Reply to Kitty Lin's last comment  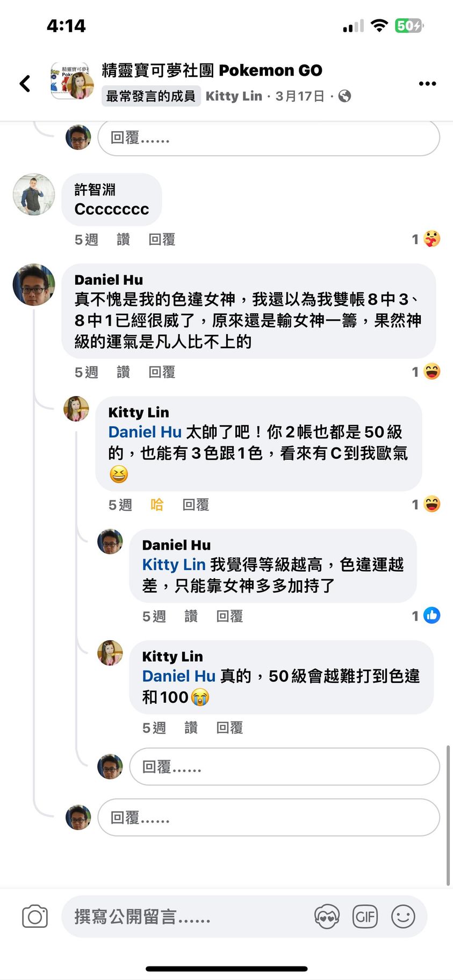click(x=229, y=728)
